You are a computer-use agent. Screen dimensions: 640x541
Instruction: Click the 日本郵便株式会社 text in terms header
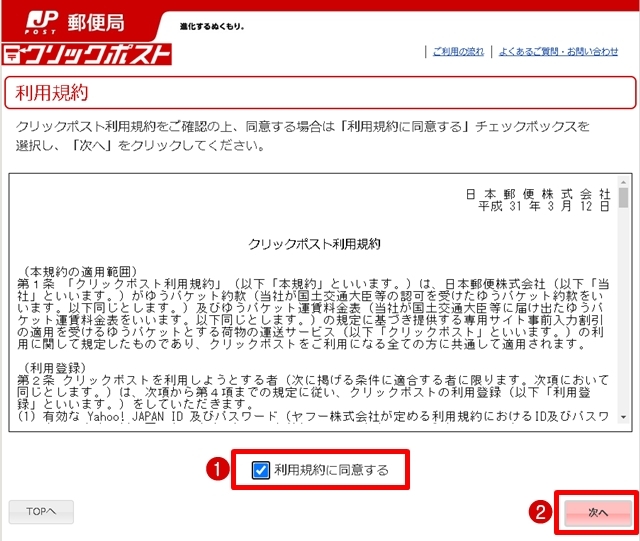click(x=538, y=194)
